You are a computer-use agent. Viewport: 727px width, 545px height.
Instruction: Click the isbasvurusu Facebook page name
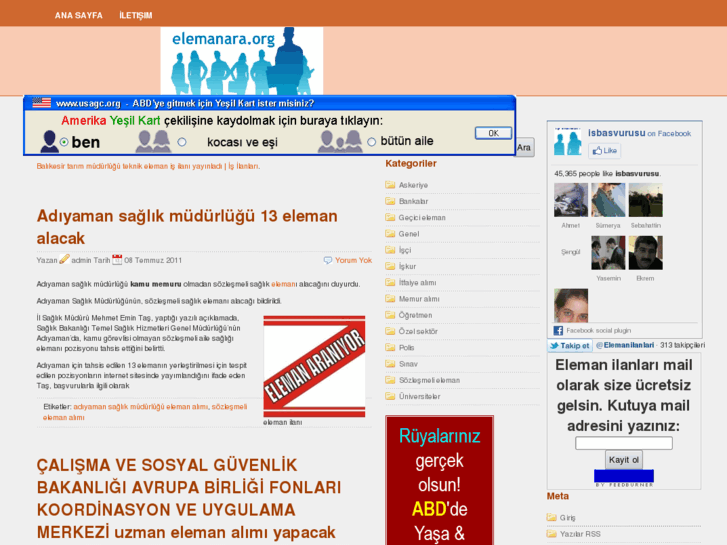point(616,133)
